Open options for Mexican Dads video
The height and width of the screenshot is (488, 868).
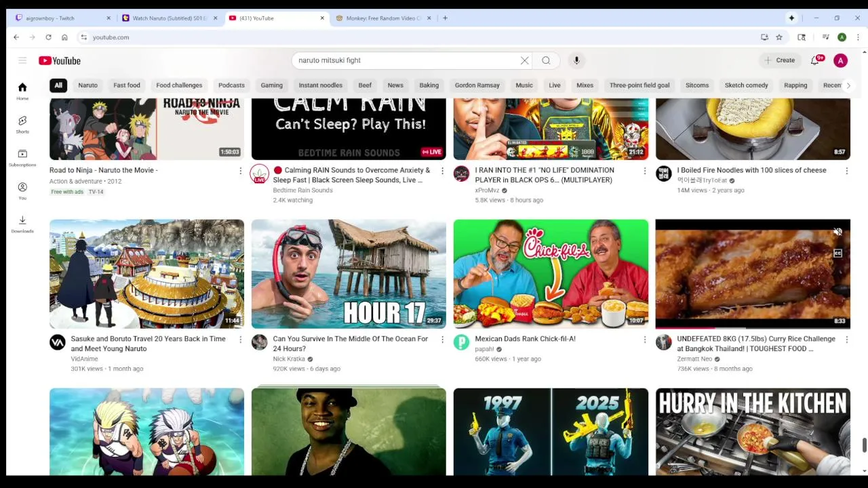[644, 340]
